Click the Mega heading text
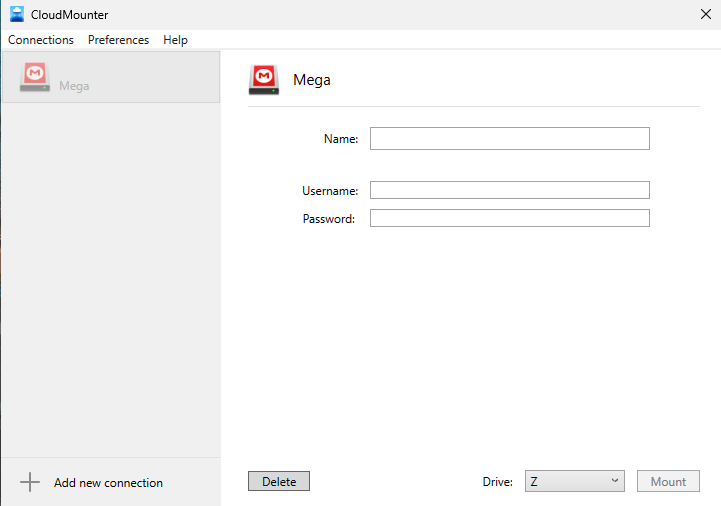 [312, 80]
